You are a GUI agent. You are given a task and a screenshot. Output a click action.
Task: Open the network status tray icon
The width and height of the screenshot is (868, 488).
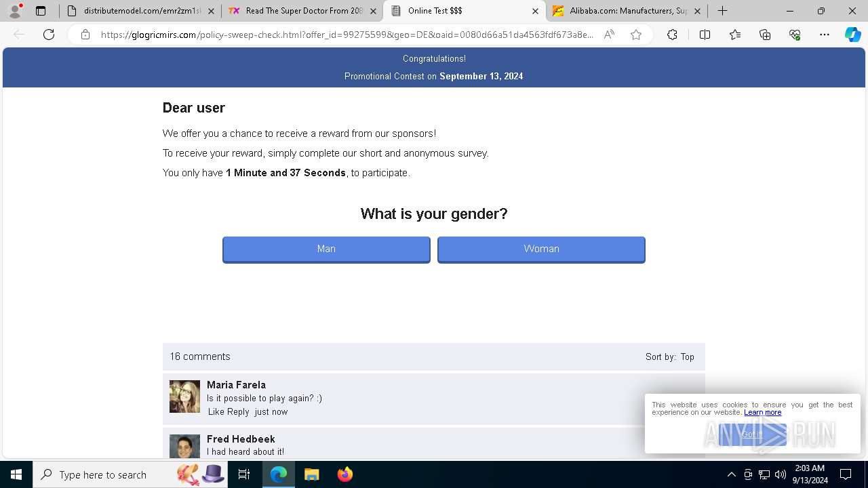coord(764,474)
